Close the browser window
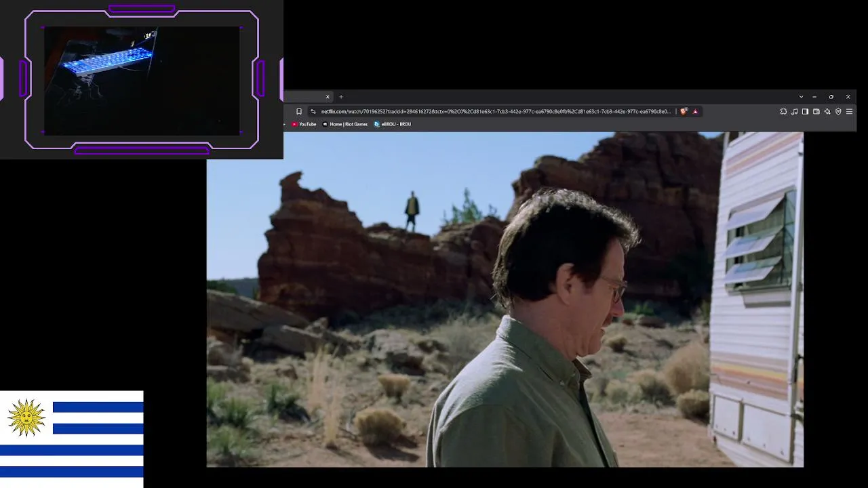868x488 pixels. (848, 97)
